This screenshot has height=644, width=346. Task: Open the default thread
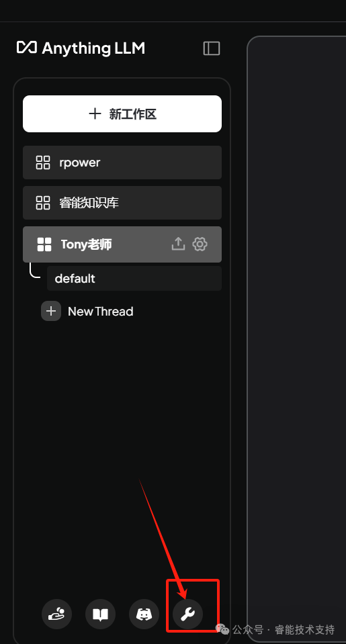134,279
